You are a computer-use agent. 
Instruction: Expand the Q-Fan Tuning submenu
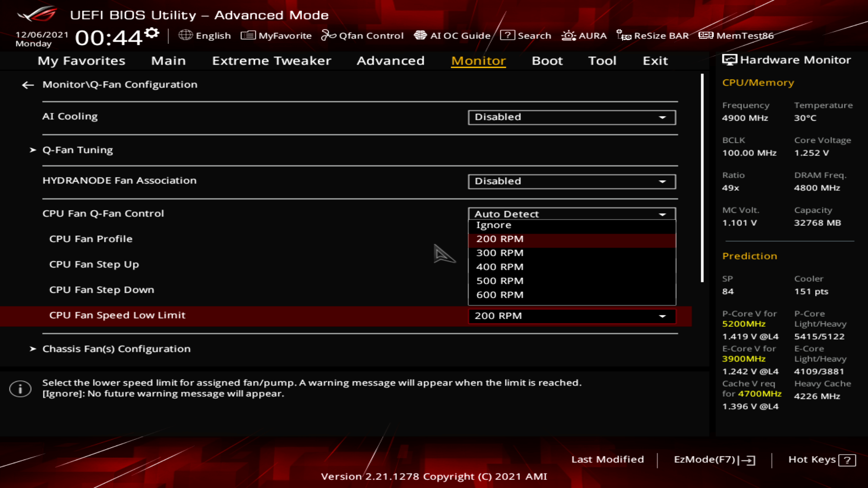[77, 150]
